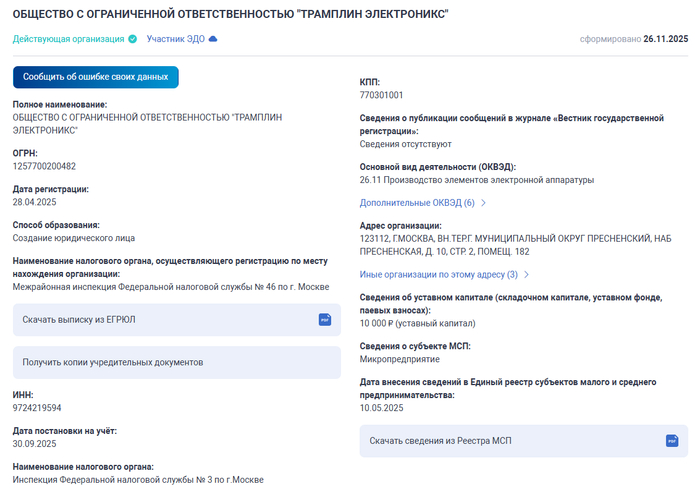
Task: Click the уставный капитал amount 10 000 ₽
Action: click(378, 323)
